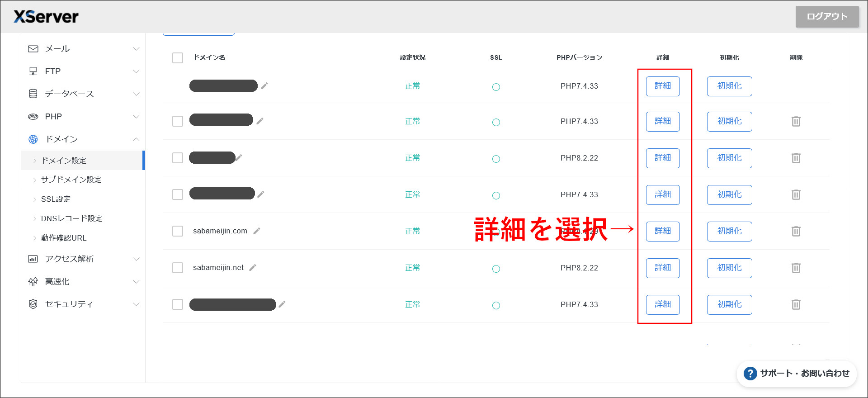Click the globe icon next to ドメイン

tap(33, 139)
